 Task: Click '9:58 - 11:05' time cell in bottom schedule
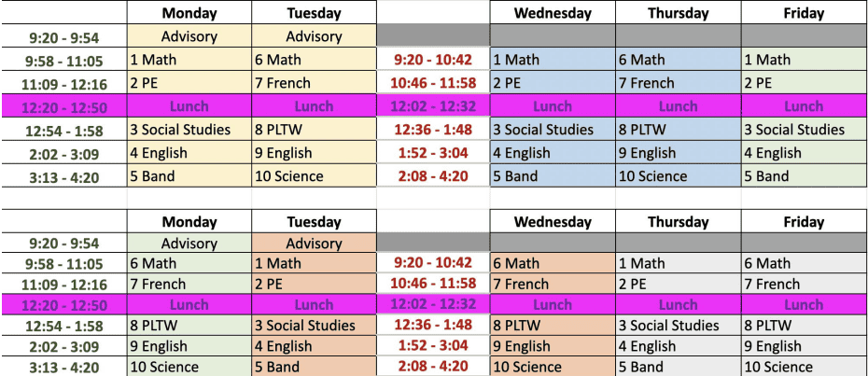click(x=63, y=264)
